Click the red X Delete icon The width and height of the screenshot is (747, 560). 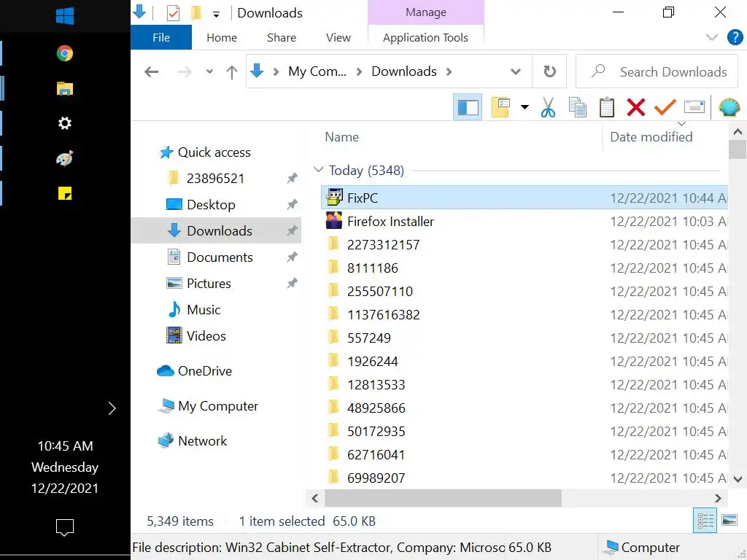tap(636, 107)
